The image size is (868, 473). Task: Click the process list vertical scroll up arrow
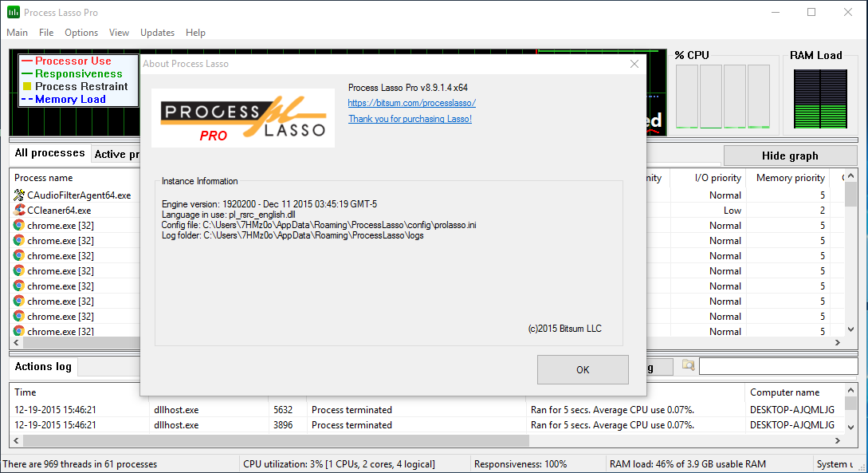click(x=850, y=176)
